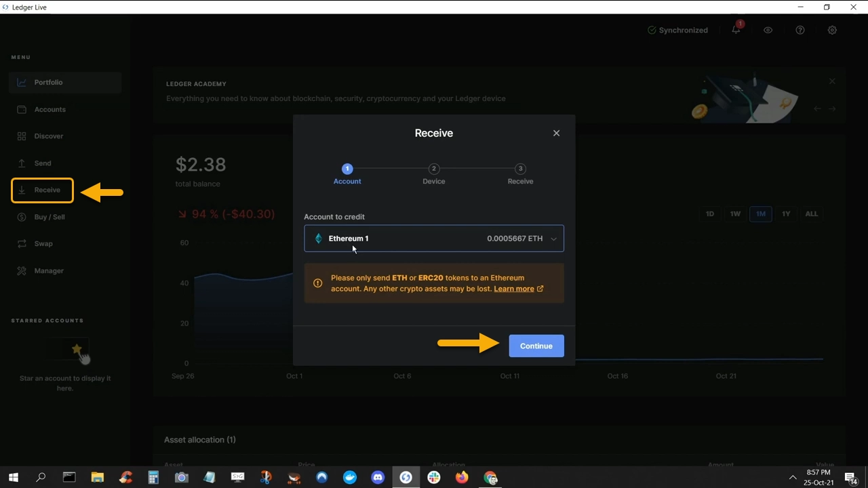The height and width of the screenshot is (488, 868).
Task: Click step 2 Device in the stepper
Action: pos(434,174)
